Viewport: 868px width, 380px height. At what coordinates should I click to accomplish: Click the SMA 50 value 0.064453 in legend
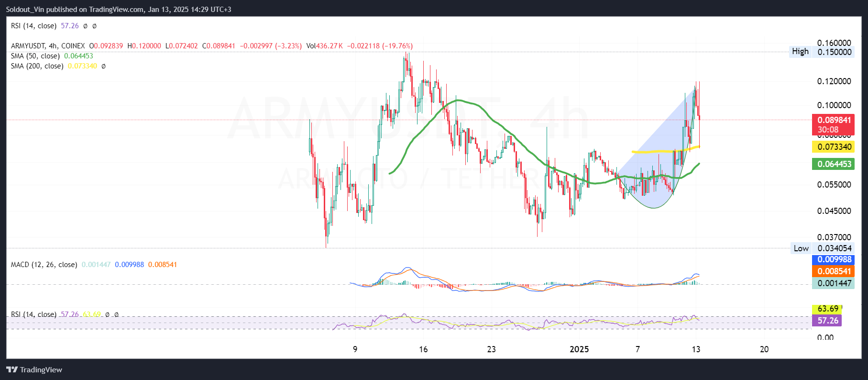(x=78, y=56)
